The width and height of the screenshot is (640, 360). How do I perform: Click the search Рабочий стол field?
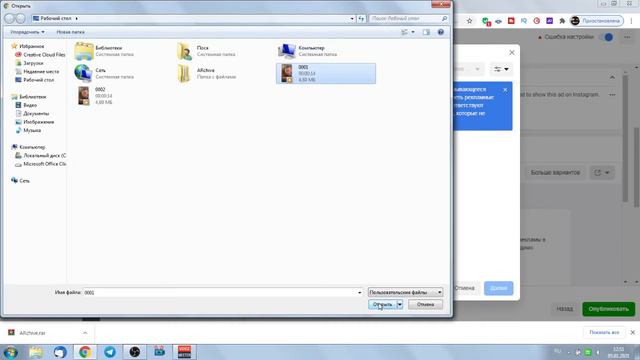(x=404, y=18)
